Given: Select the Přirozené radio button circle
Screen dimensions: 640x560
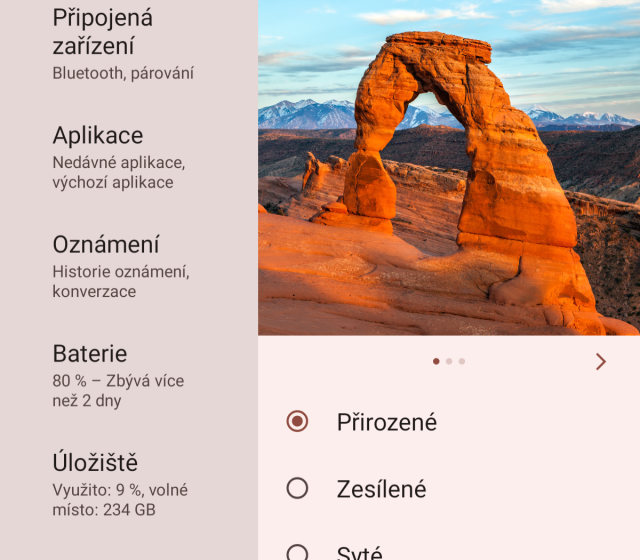Looking at the screenshot, I should [297, 421].
